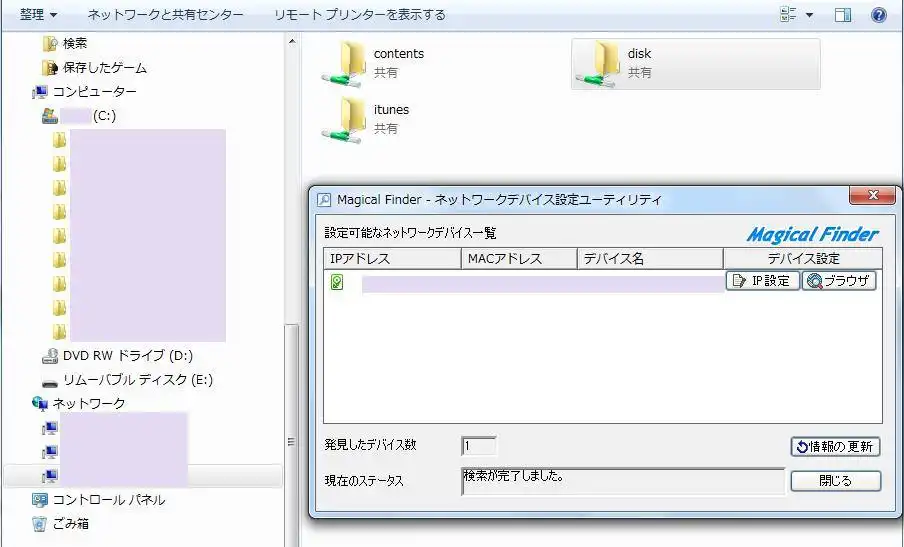Image resolution: width=904 pixels, height=547 pixels.
Task: Click the 情報の更新 refresh button
Action: click(835, 446)
